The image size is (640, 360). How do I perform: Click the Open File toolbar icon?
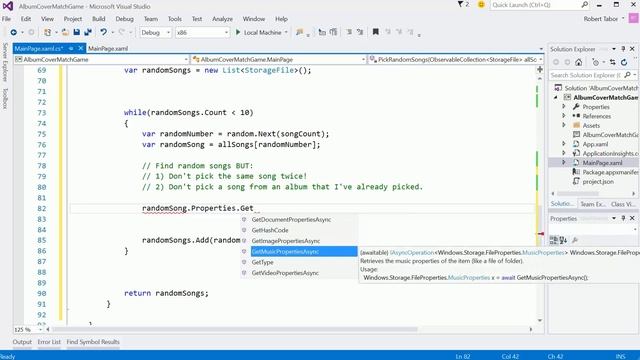(x=65, y=32)
